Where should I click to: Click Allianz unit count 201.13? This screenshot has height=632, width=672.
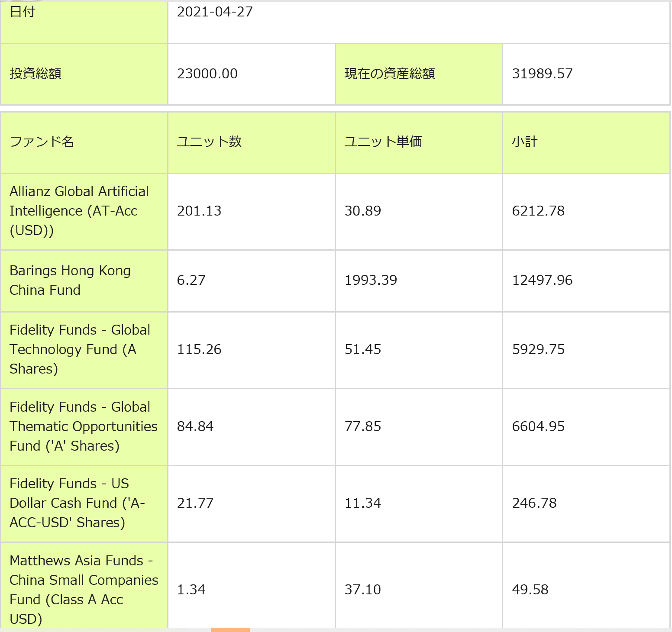(x=199, y=211)
